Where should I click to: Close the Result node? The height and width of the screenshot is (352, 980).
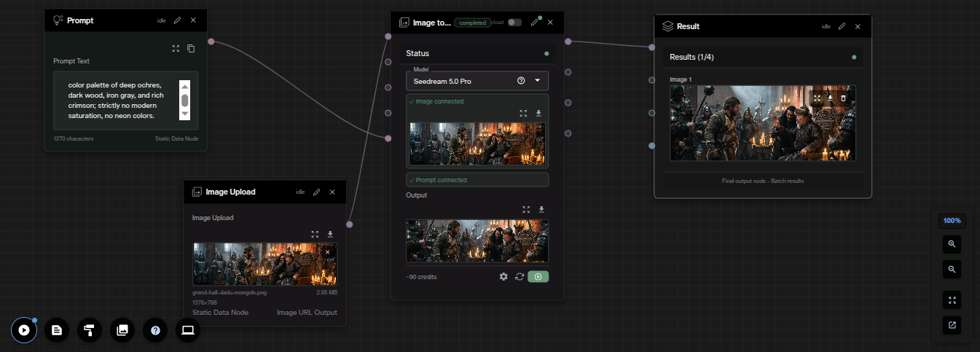[x=858, y=26]
